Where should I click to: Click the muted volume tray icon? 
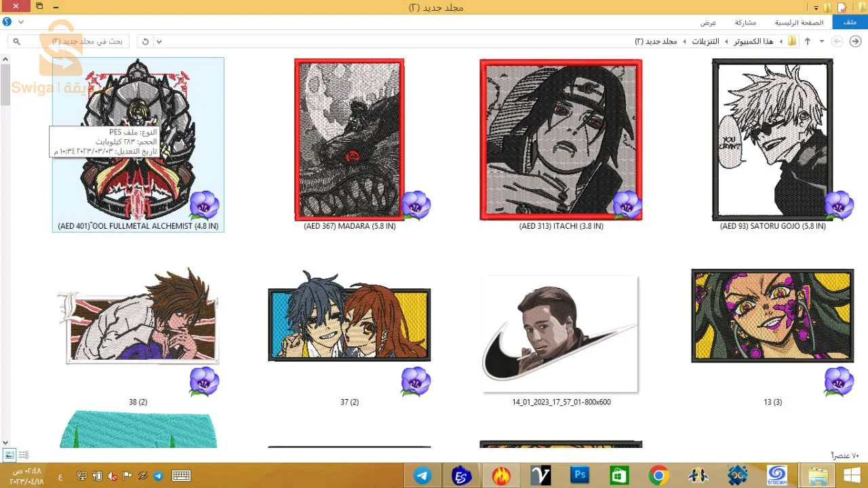pyautogui.click(x=112, y=476)
